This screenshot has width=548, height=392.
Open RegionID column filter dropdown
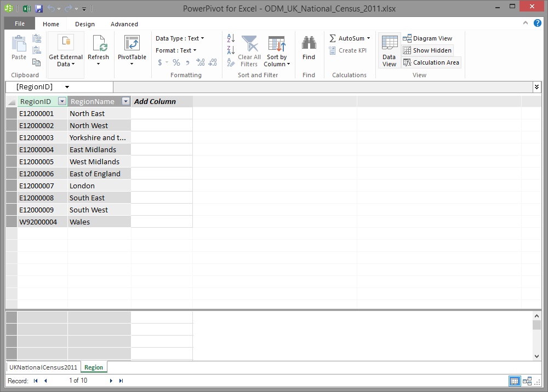pos(62,101)
